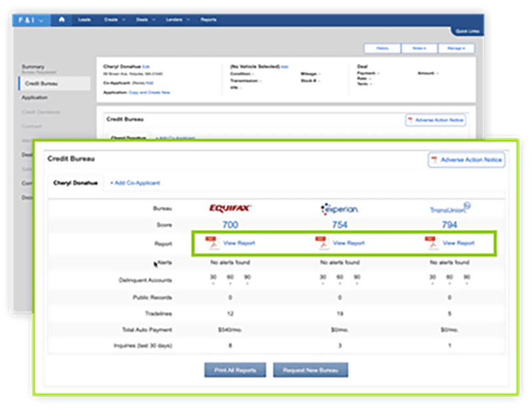Click the TransUnion score 794
Viewport: 532px width, 409px height.
click(450, 225)
